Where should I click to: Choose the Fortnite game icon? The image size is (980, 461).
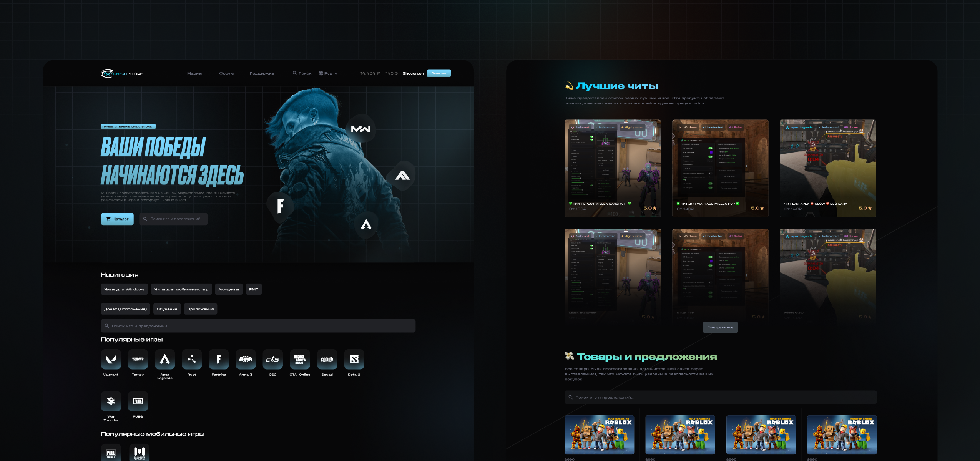click(x=219, y=359)
